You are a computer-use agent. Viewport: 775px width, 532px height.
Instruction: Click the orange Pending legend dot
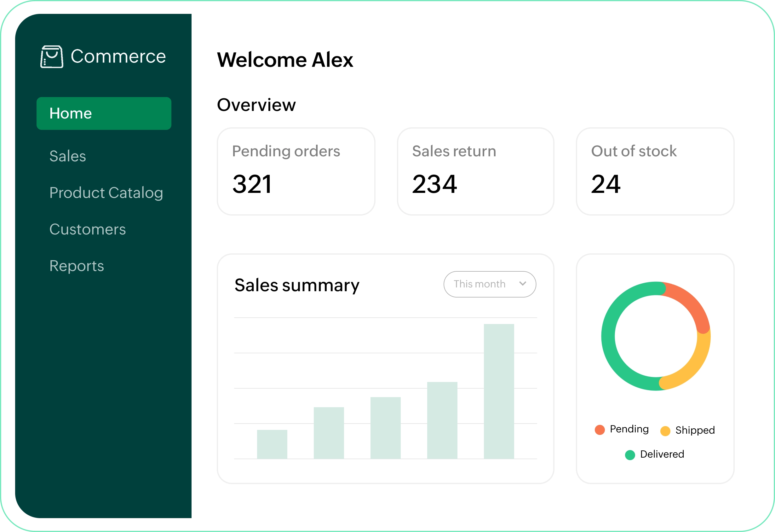coord(600,430)
